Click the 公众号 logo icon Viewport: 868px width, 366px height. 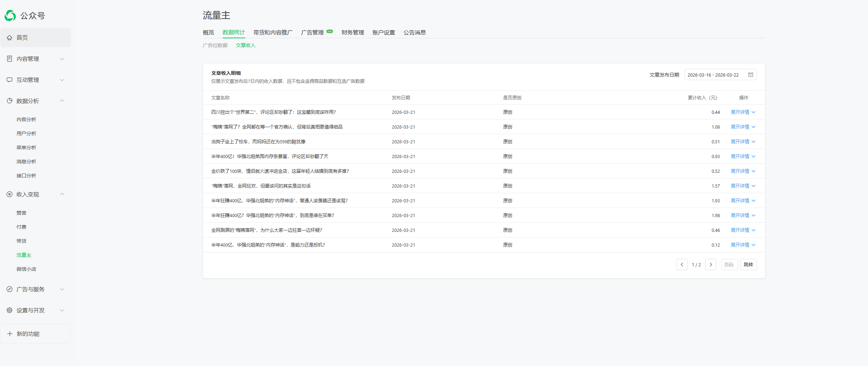(x=10, y=15)
